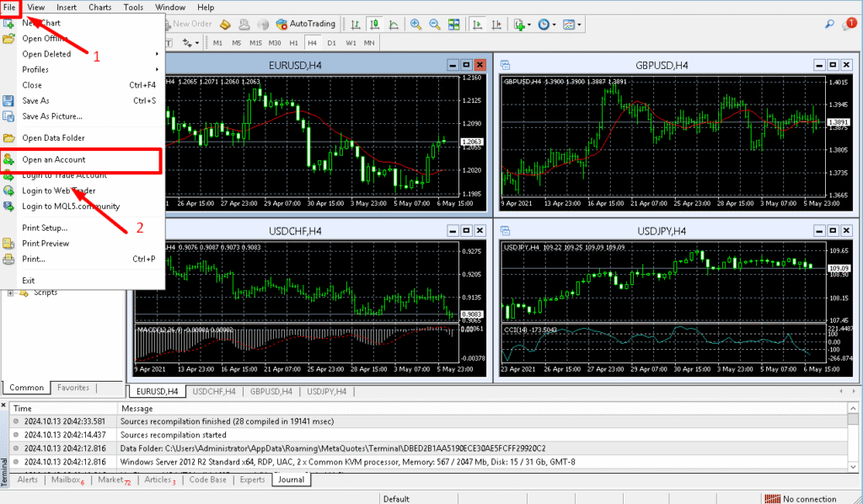Screen dimensions: 863x504
Task: Switch to the Experts terminal tab
Action: coord(252,480)
